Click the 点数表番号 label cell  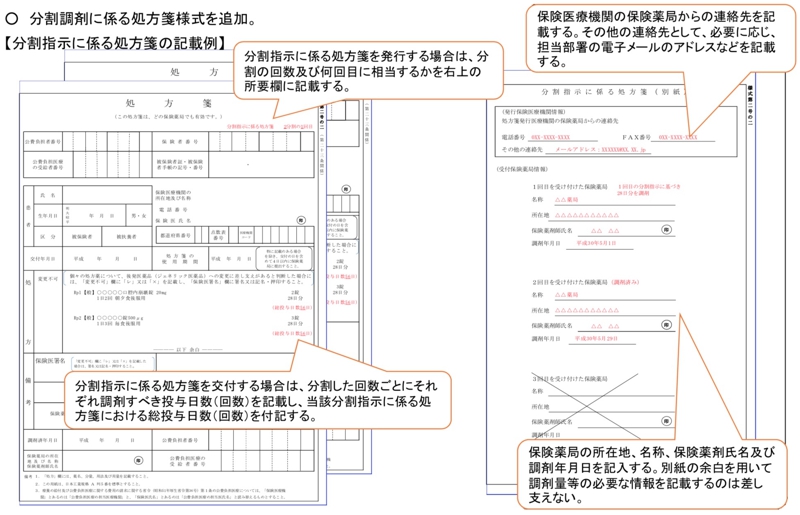pos(218,235)
